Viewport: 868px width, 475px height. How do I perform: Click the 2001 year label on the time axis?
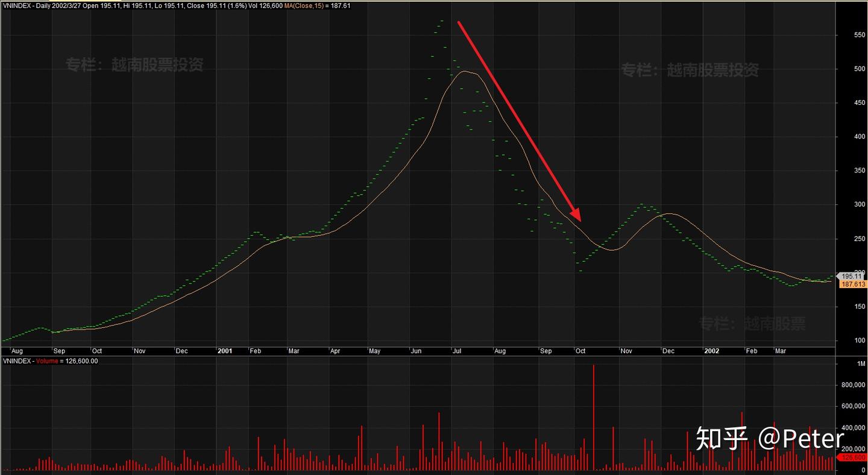coord(225,350)
